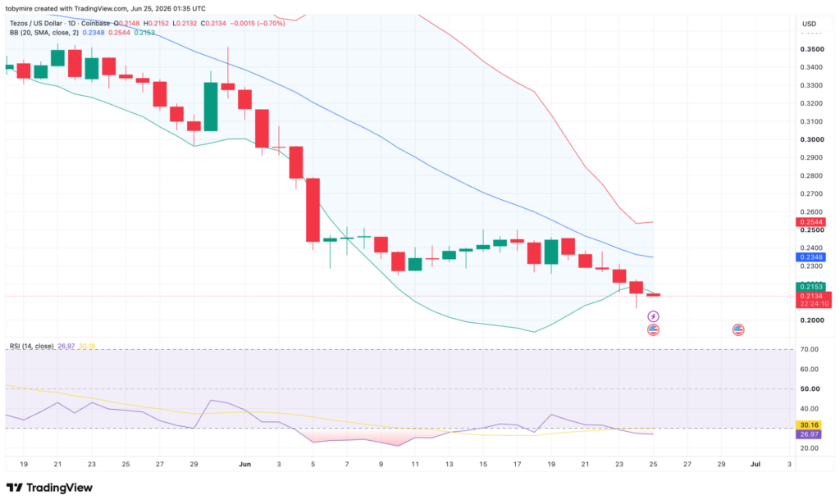This screenshot has height=504, width=840.
Task: Click the 13 date label on time axis
Action: click(x=449, y=465)
